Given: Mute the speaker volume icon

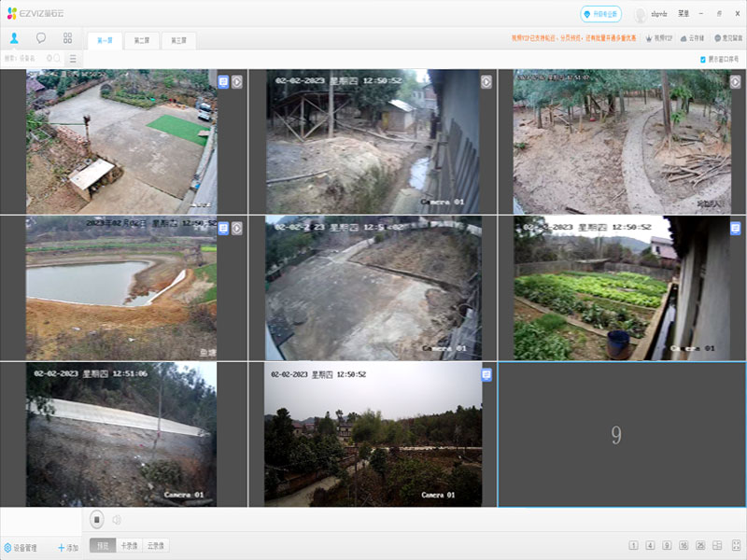Looking at the screenshot, I should [x=117, y=520].
